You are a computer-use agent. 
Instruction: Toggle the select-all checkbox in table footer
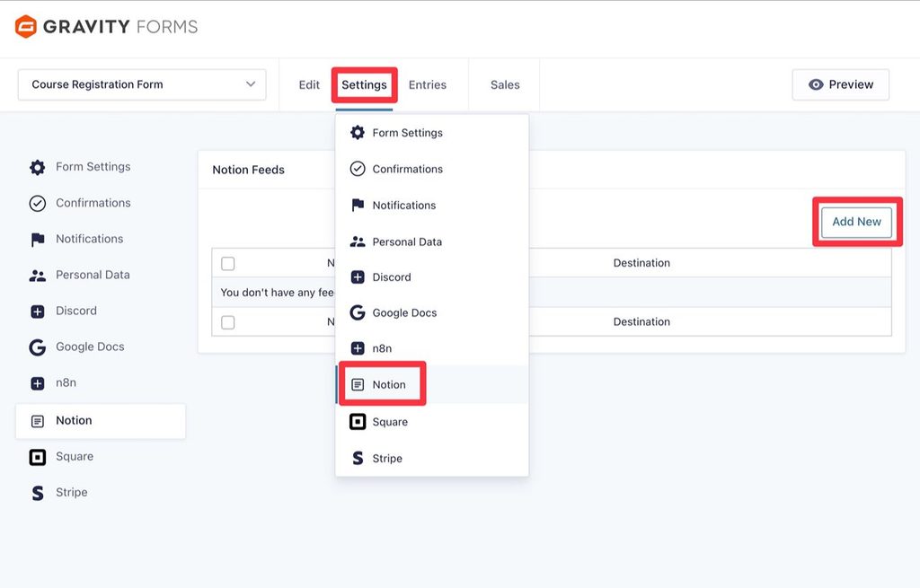coord(227,322)
